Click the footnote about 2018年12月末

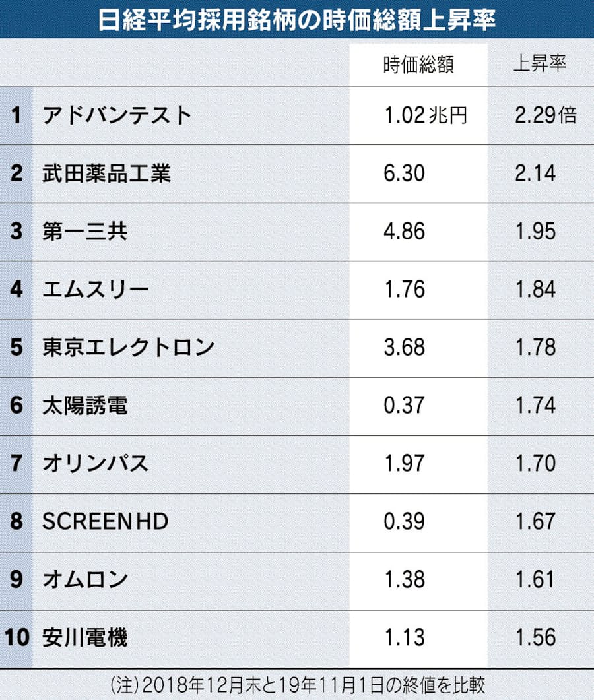point(298,685)
